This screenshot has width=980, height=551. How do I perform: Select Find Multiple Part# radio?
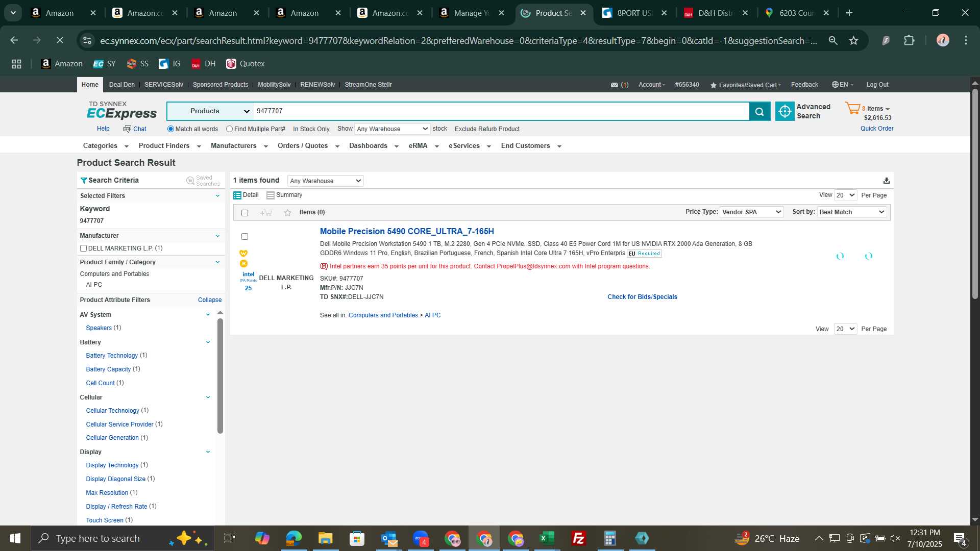click(x=229, y=129)
